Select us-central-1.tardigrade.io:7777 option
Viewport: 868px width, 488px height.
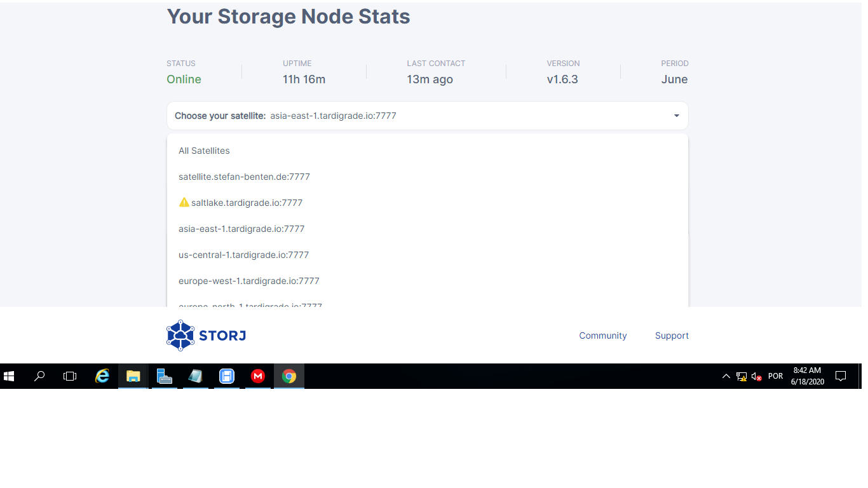(x=243, y=255)
